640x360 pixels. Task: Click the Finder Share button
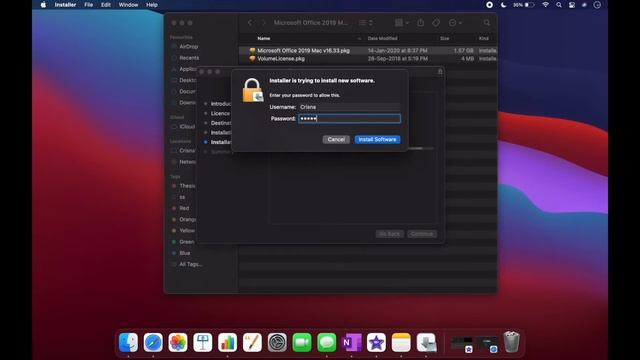pos(420,23)
